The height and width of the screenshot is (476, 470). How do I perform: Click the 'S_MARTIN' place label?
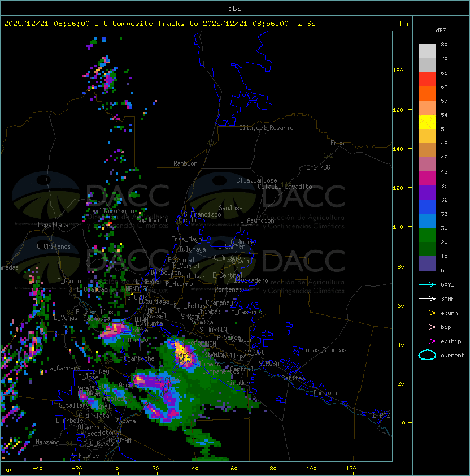pyautogui.click(x=213, y=330)
